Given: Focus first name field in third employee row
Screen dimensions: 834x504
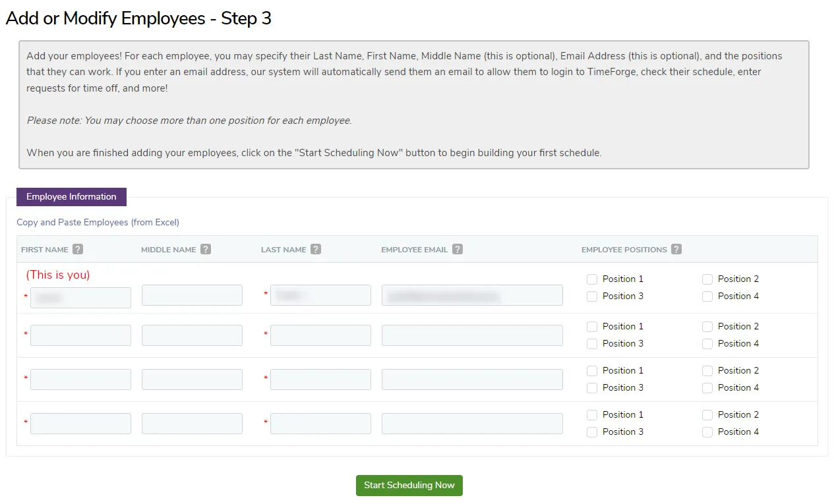Looking at the screenshot, I should (x=80, y=379).
